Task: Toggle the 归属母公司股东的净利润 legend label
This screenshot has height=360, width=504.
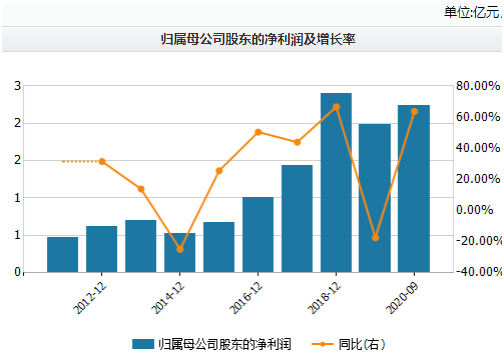Action: [225, 344]
